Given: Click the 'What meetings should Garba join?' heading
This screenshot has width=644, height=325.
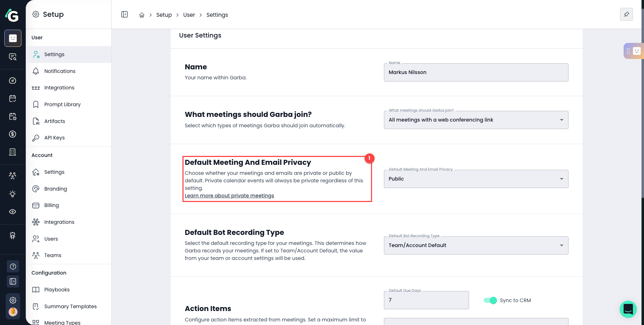Looking at the screenshot, I should (248, 114).
